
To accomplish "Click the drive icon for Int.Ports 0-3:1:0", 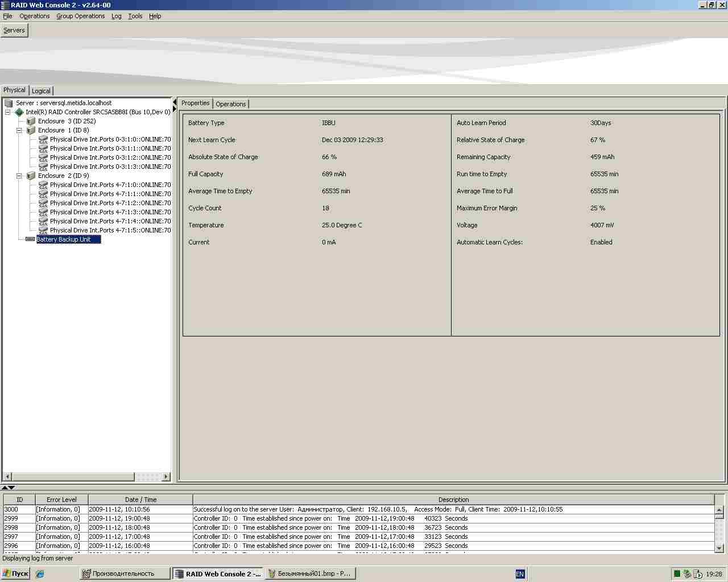I will coord(43,139).
